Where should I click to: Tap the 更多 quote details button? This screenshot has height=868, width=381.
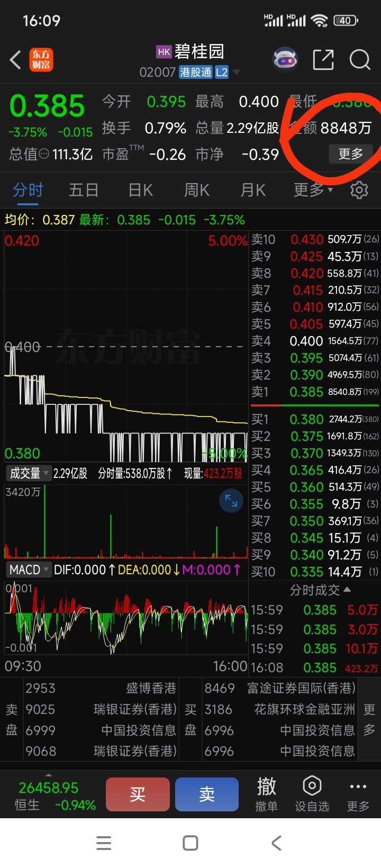(x=350, y=154)
